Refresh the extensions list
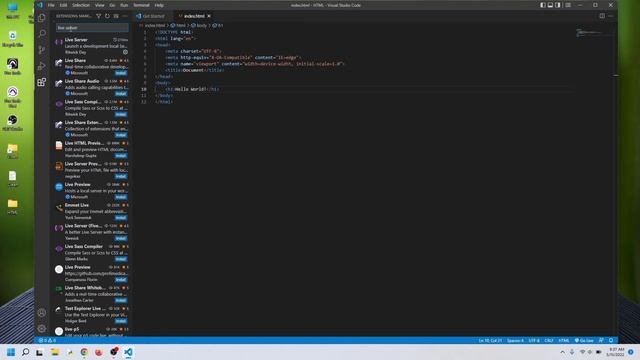This screenshot has width=640, height=360. pos(107,16)
